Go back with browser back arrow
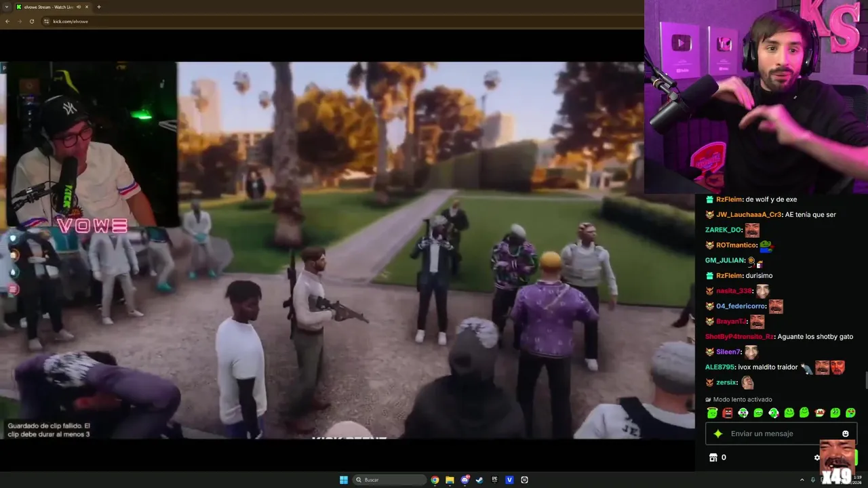The image size is (868, 488). 7,21
